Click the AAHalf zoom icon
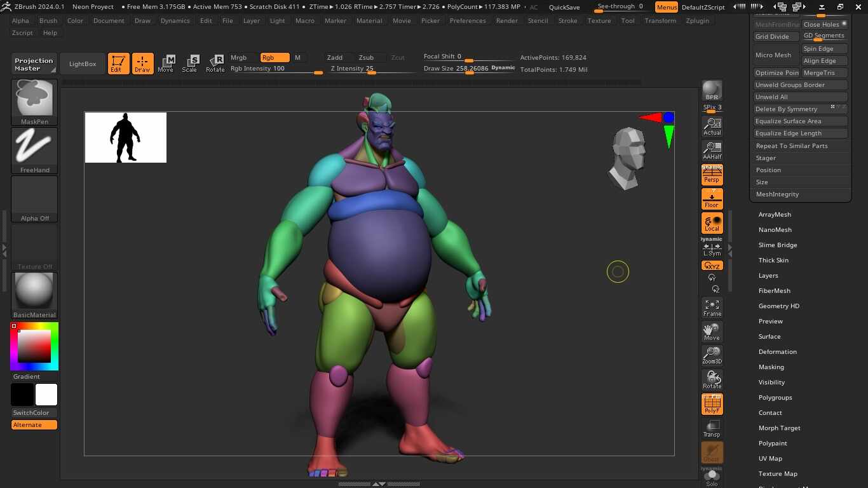The image size is (868, 488). [712, 151]
